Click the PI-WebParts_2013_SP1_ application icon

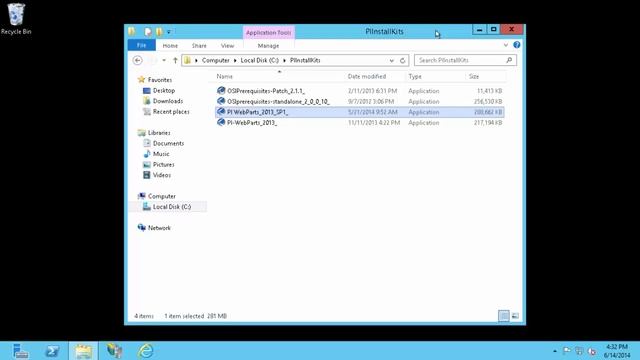point(221,112)
